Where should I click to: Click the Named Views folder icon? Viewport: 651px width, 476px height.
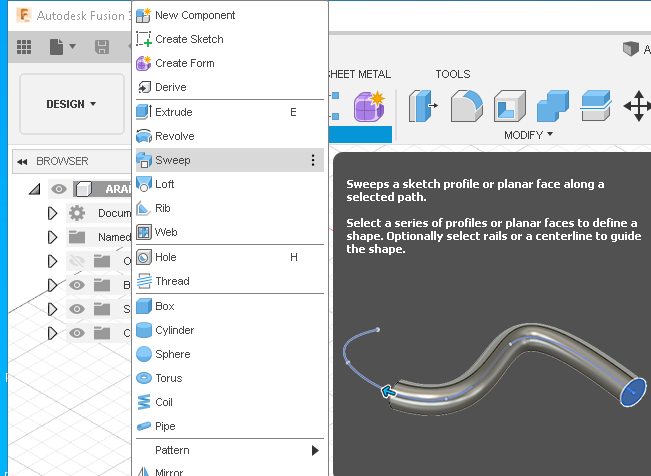point(77,237)
